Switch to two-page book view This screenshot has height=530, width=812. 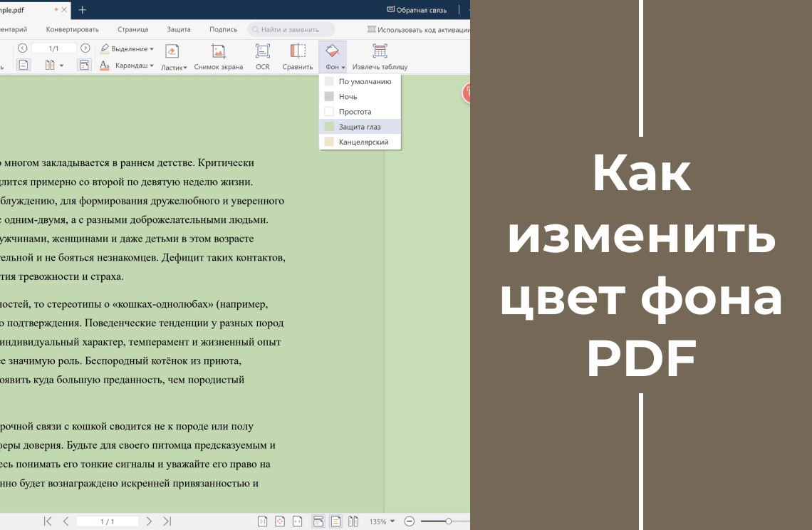[x=353, y=521]
